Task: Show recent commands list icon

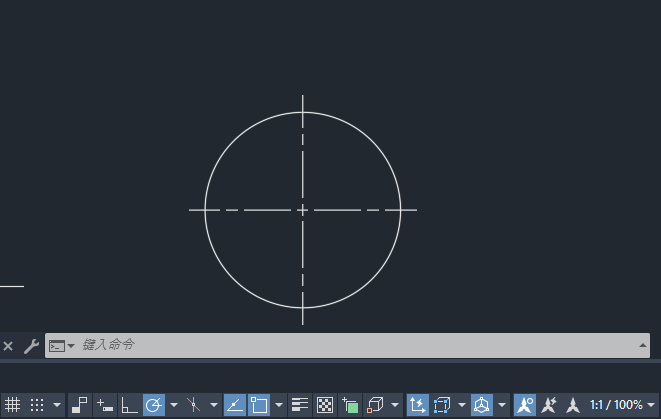Action: [61, 346]
